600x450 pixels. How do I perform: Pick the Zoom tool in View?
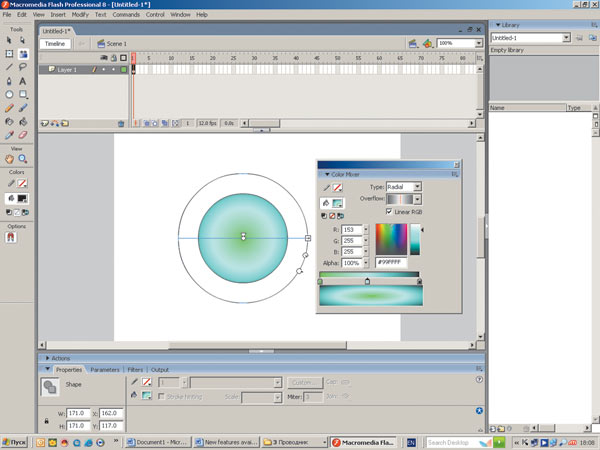pos(22,159)
